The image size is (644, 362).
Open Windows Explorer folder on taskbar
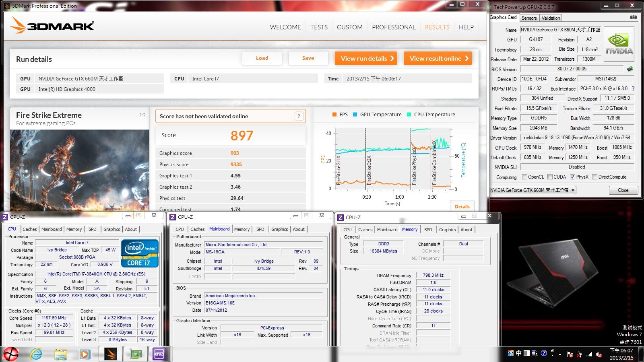click(x=61, y=354)
